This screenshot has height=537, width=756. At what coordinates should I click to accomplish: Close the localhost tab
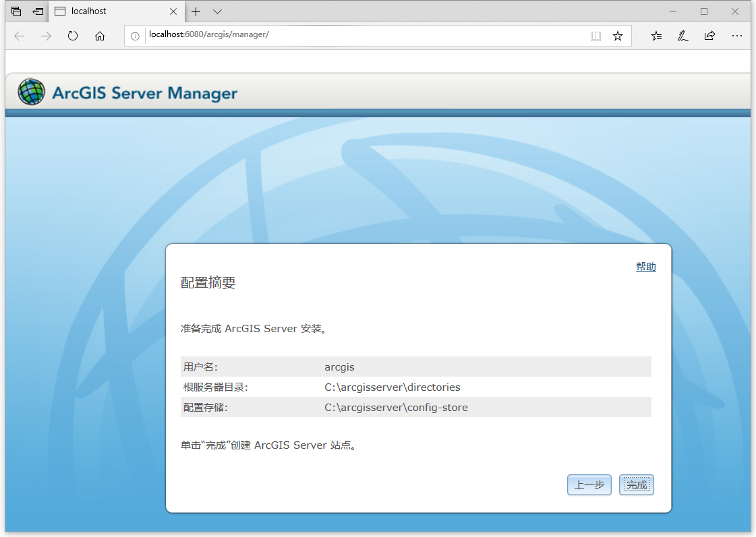(x=173, y=11)
